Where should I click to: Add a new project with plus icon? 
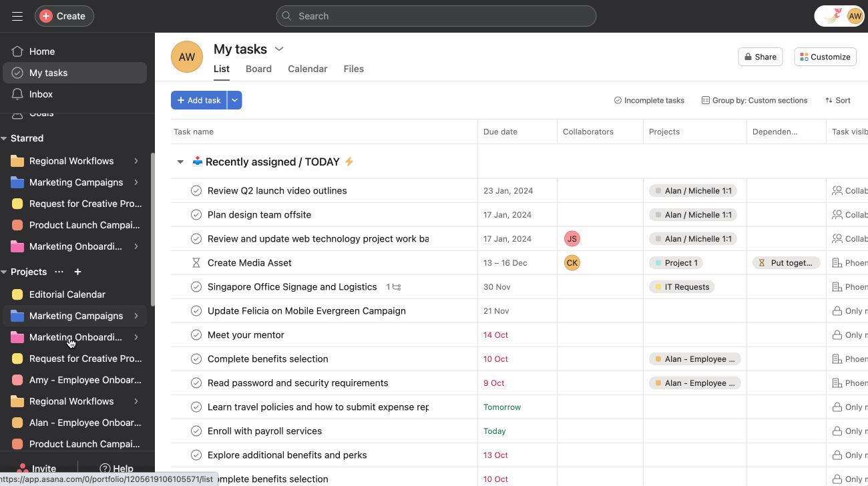point(77,272)
